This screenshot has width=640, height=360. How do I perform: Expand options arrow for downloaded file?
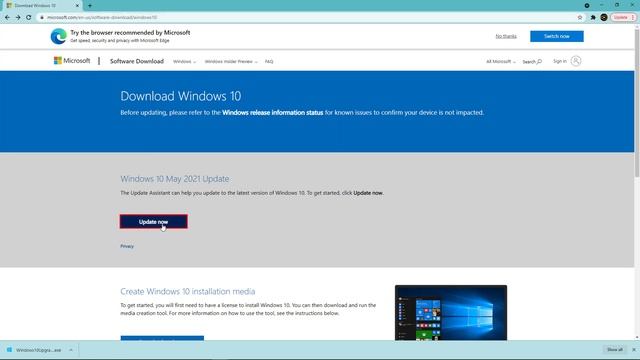pyautogui.click(x=71, y=350)
